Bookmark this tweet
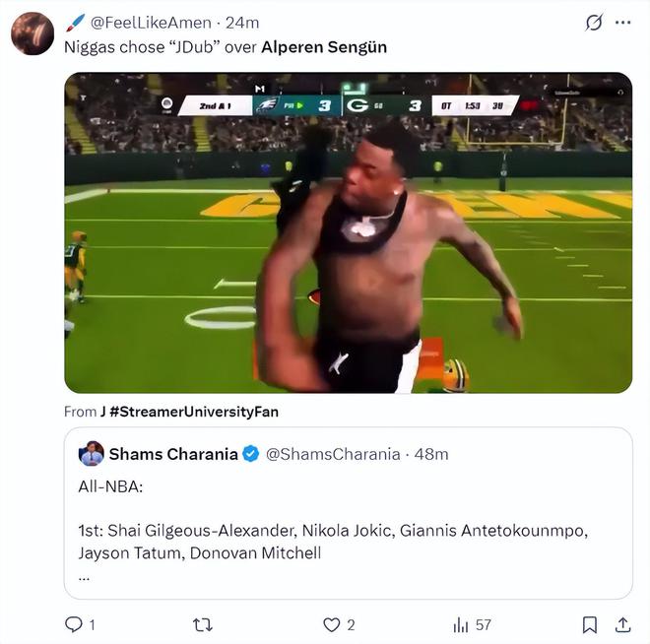 click(x=589, y=624)
